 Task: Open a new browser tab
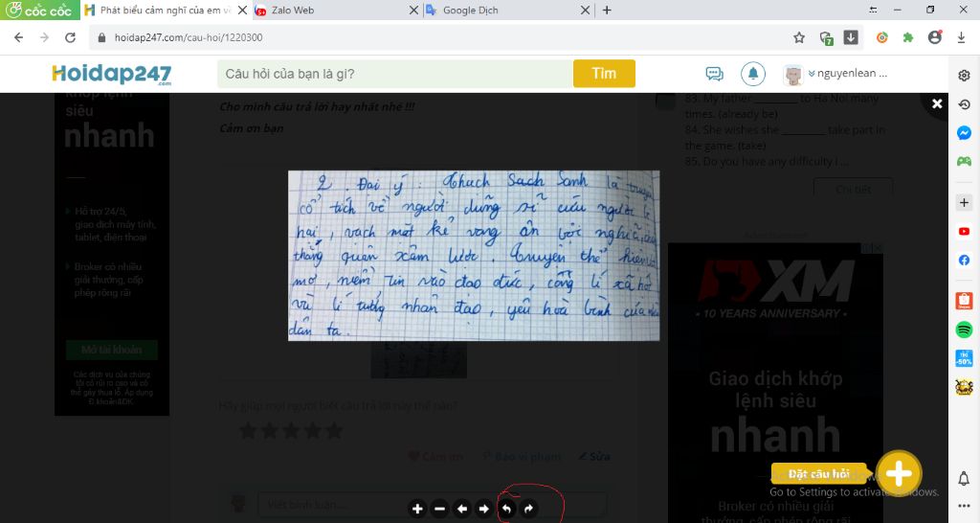[x=607, y=10]
